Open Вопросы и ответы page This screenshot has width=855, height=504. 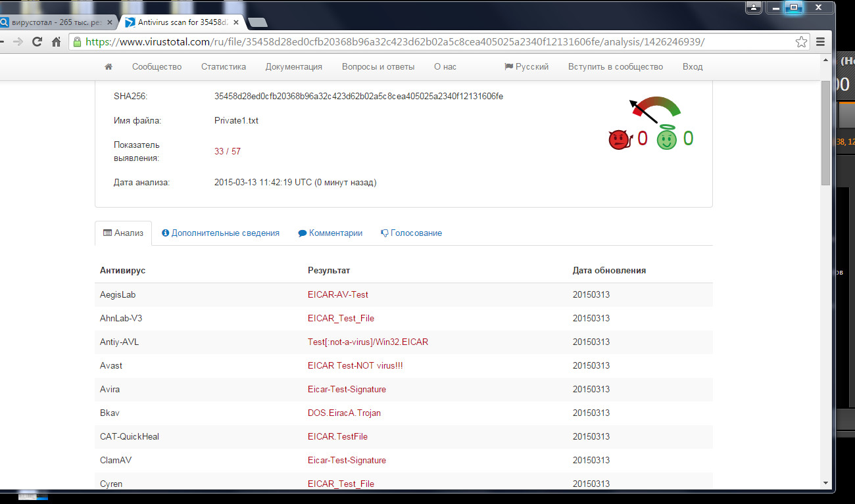coord(378,66)
